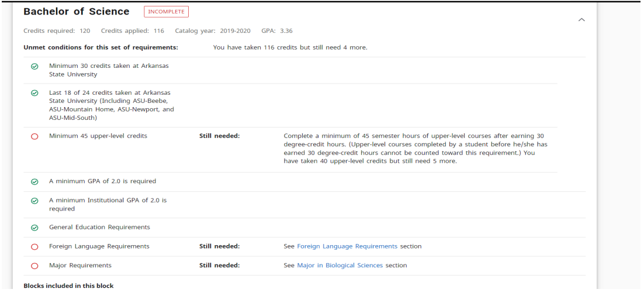This screenshot has width=644, height=296.
Task: Click the Minimum 45 upper-level credits label
Action: [x=98, y=136]
